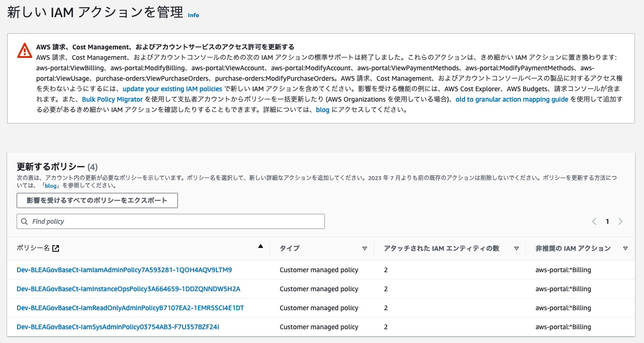Open the blog link in the warning banner

click(323, 110)
